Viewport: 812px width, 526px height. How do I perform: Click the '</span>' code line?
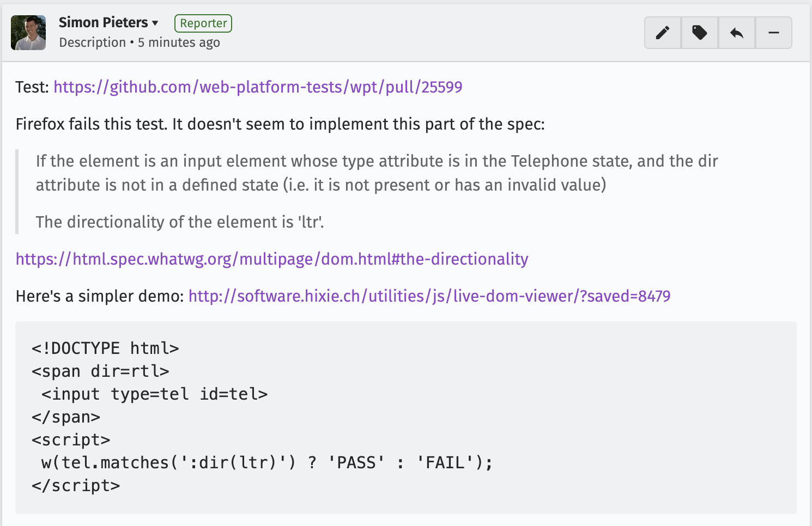(x=66, y=417)
